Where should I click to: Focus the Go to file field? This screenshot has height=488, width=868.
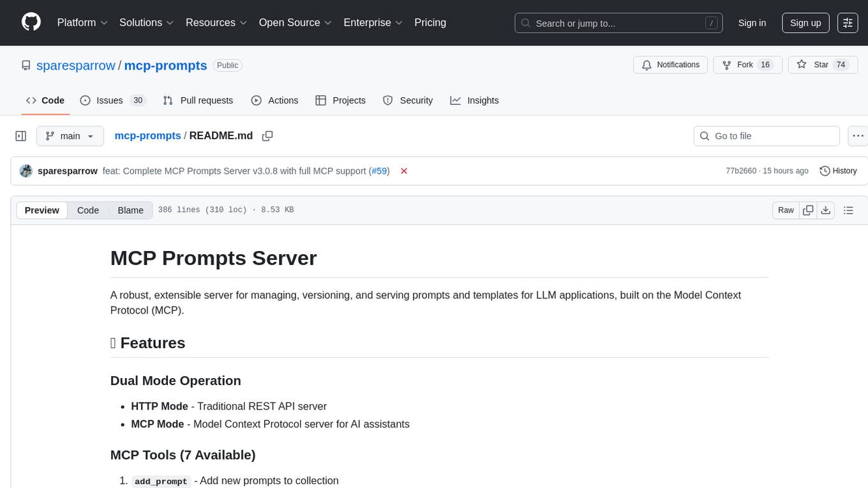click(x=767, y=136)
